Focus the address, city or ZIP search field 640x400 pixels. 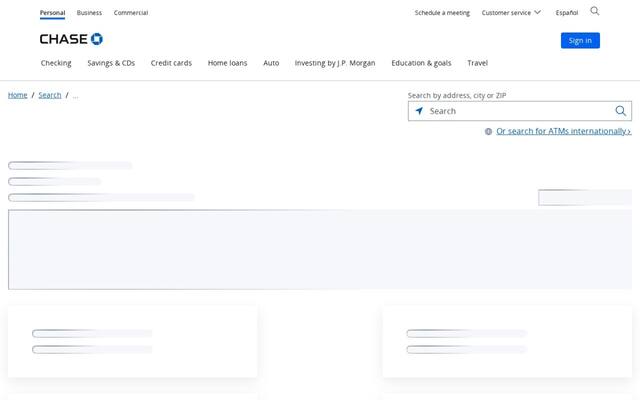519,111
